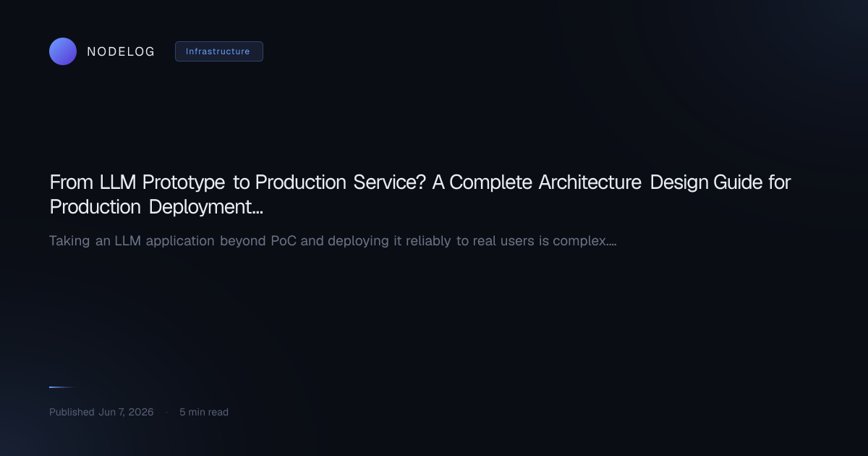Screen dimensions: 868x456
Task: Select the Infrastructure category tag
Action: 219,51
